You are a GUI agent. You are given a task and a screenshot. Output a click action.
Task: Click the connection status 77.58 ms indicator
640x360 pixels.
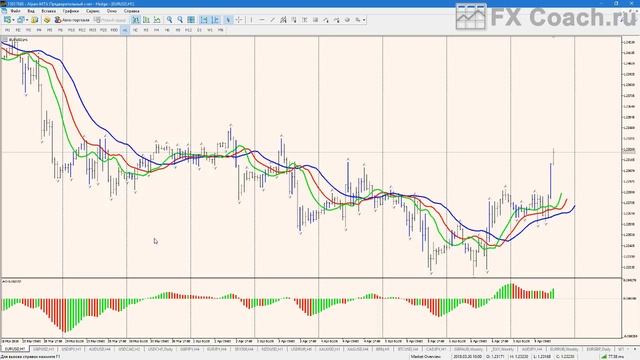click(x=612, y=357)
